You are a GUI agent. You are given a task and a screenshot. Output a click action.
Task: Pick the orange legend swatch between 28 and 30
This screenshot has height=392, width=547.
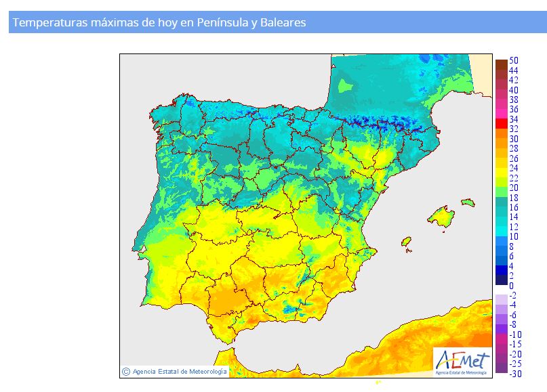(501, 143)
